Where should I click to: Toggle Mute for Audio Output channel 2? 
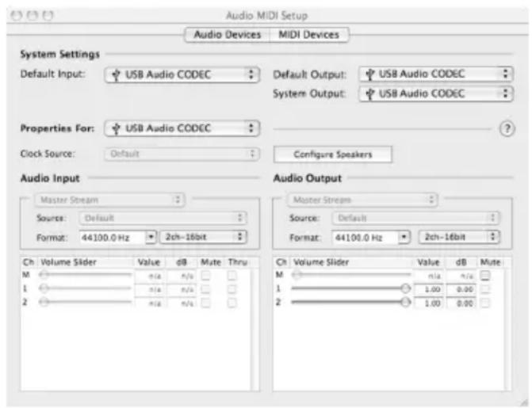pyautogui.click(x=485, y=303)
